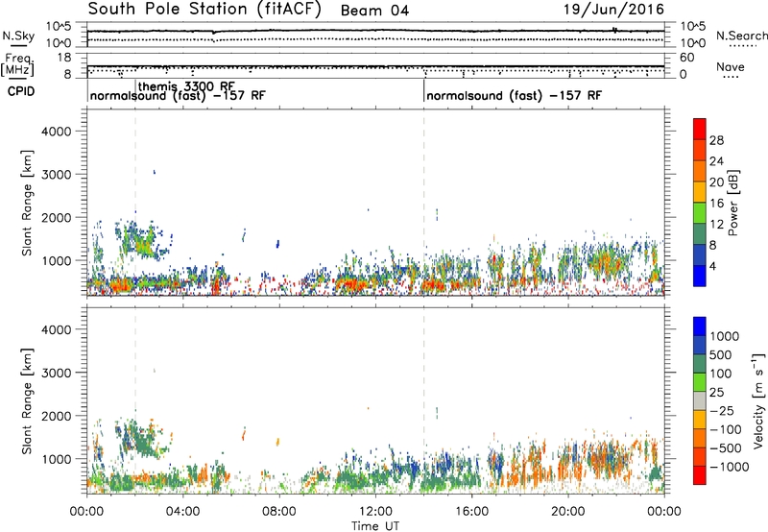The height and width of the screenshot is (532, 768).
Task: Pick the red top segment of Power colorbar
Action: point(700,129)
